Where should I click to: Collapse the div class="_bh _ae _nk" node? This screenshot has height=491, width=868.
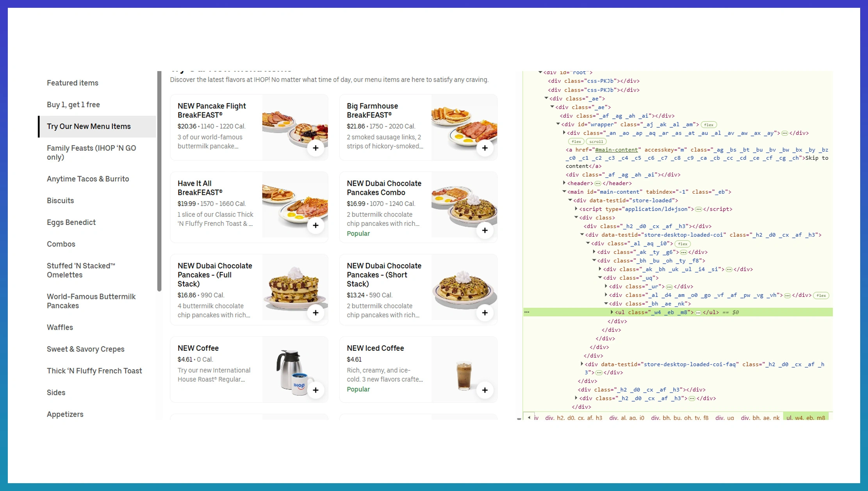[606, 303]
